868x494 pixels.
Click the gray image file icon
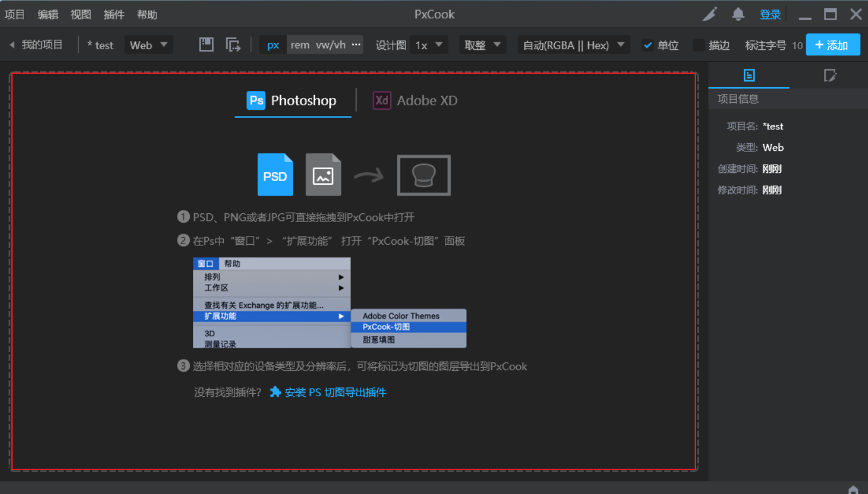[323, 175]
